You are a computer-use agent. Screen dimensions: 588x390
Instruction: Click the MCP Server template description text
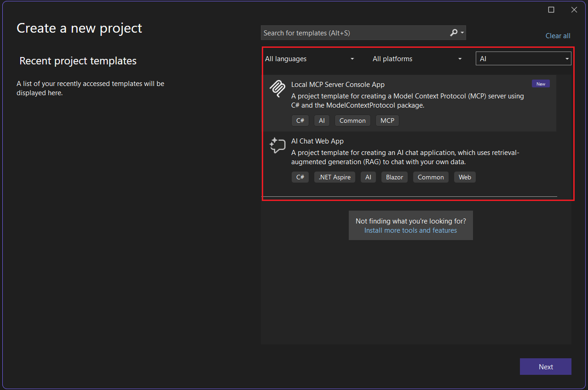(408, 101)
